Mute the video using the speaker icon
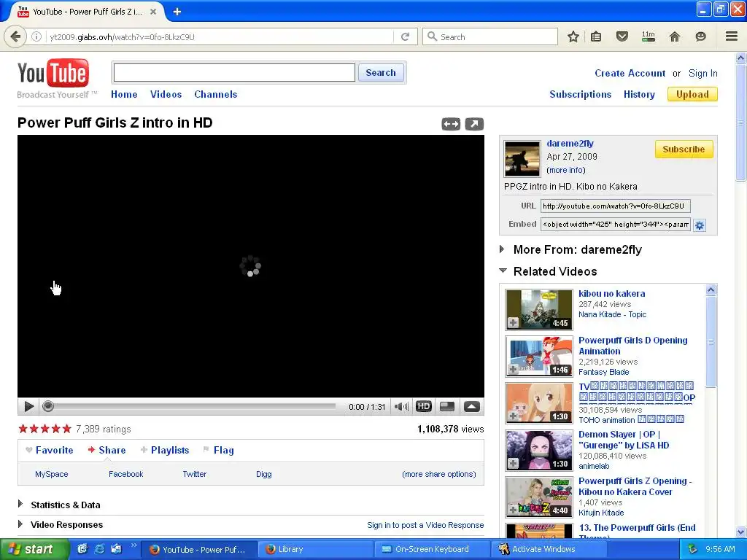The height and width of the screenshot is (560, 747). pyautogui.click(x=401, y=407)
